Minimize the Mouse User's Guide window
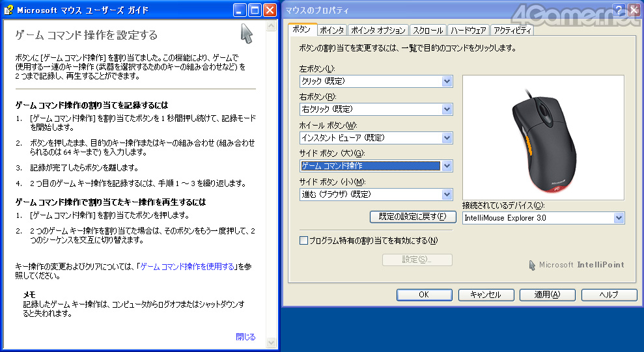Viewport: 644px width, 352px height. pyautogui.click(x=240, y=10)
